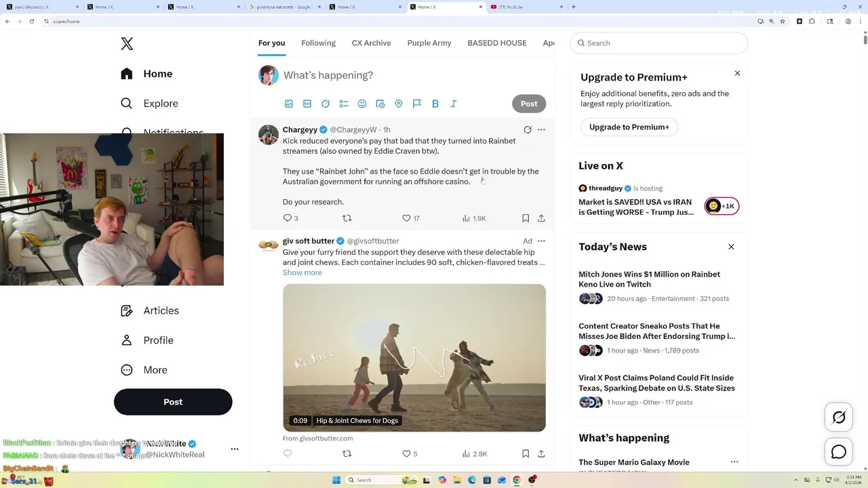Open emoji picker in composer
The width and height of the screenshot is (868, 488).
[362, 104]
